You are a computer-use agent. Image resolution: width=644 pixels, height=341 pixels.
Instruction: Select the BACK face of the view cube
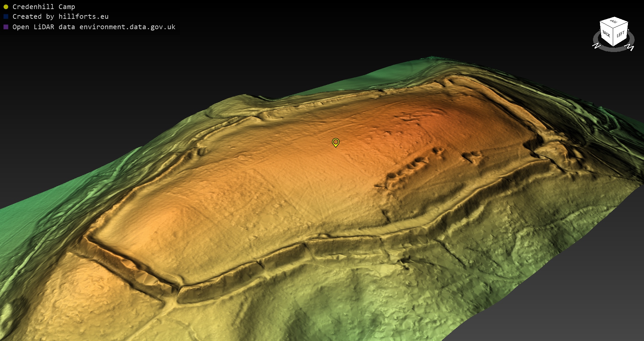coord(606,34)
